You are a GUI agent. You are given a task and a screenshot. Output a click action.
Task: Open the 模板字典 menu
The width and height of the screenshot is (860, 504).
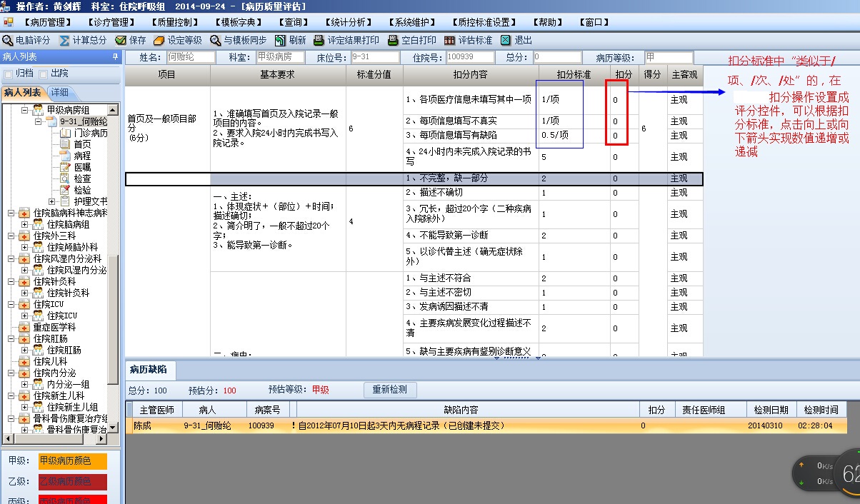pyautogui.click(x=239, y=22)
